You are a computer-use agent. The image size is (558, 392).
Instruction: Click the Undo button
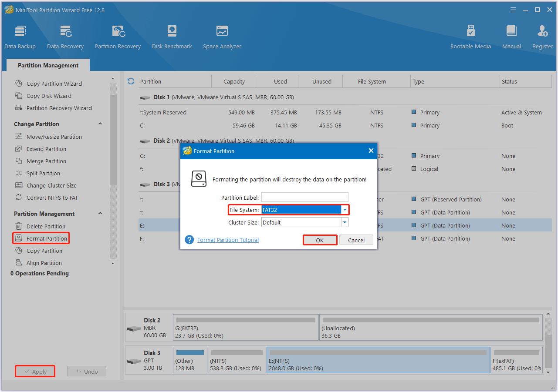[x=87, y=372]
